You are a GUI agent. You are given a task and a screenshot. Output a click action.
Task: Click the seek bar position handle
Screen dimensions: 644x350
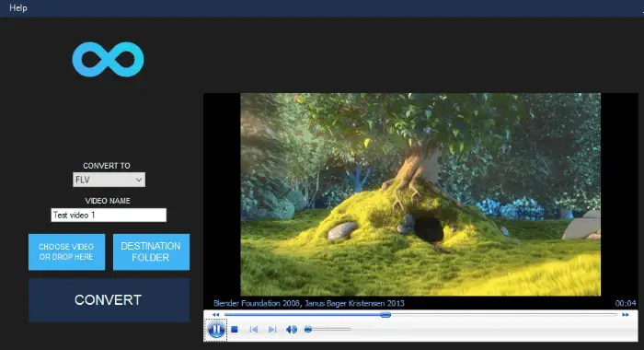[385, 315]
